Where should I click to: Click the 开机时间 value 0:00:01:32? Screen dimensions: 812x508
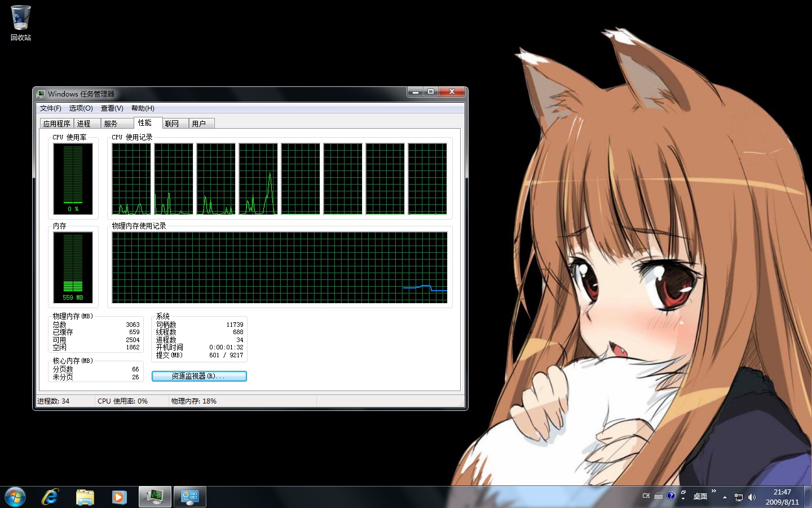226,348
